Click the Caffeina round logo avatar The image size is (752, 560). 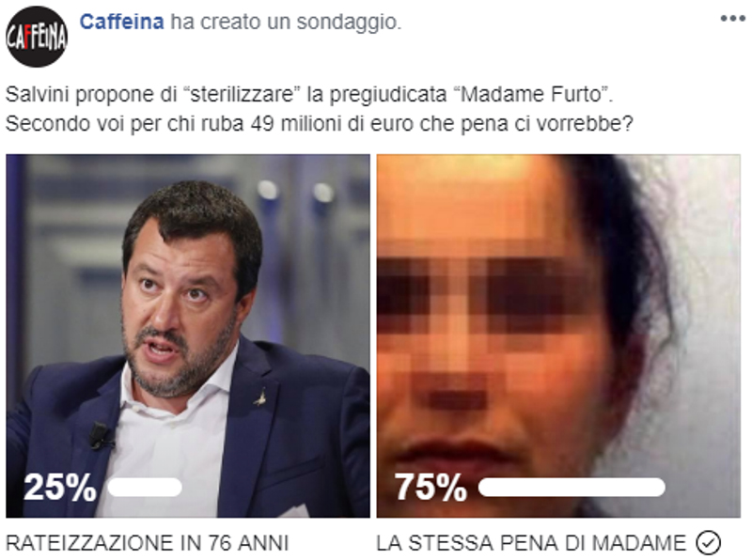point(37,37)
